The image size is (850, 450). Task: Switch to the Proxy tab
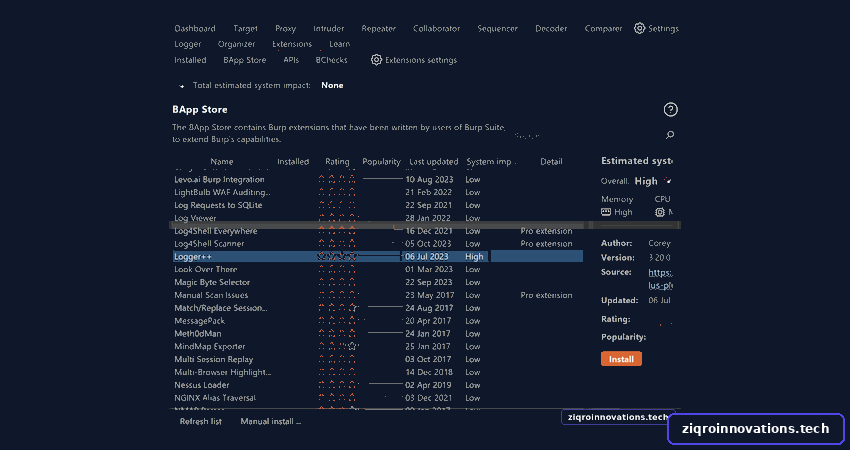[x=285, y=28]
